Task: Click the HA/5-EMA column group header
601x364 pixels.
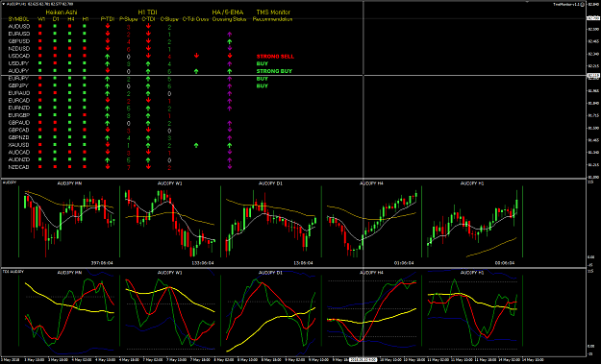Action: (x=228, y=12)
